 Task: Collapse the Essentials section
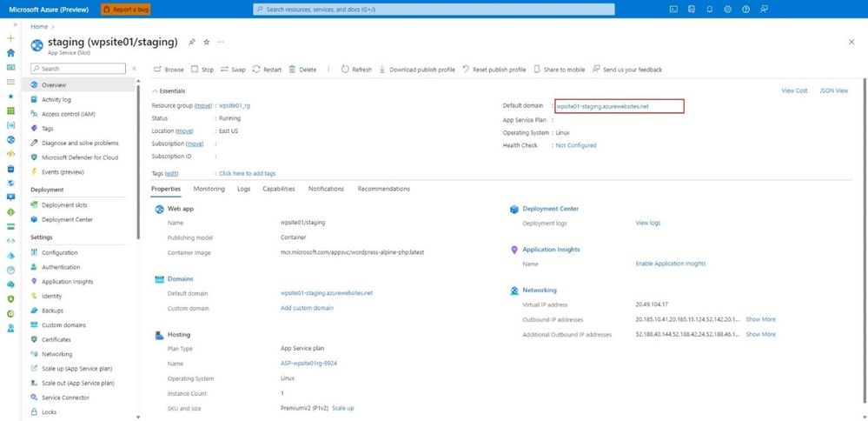(x=169, y=90)
